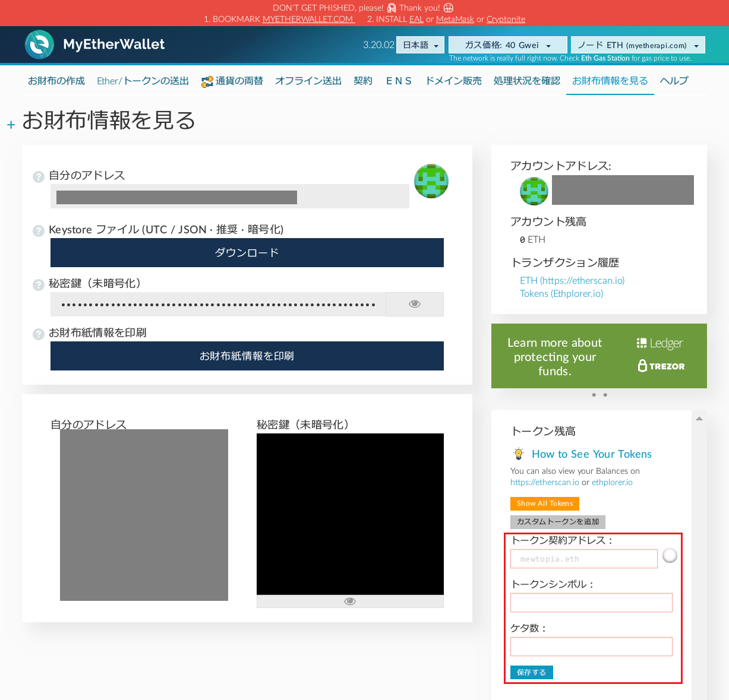Click the scroll-up arrow of token panel
Image resolution: width=729 pixels, height=700 pixels.
click(699, 419)
